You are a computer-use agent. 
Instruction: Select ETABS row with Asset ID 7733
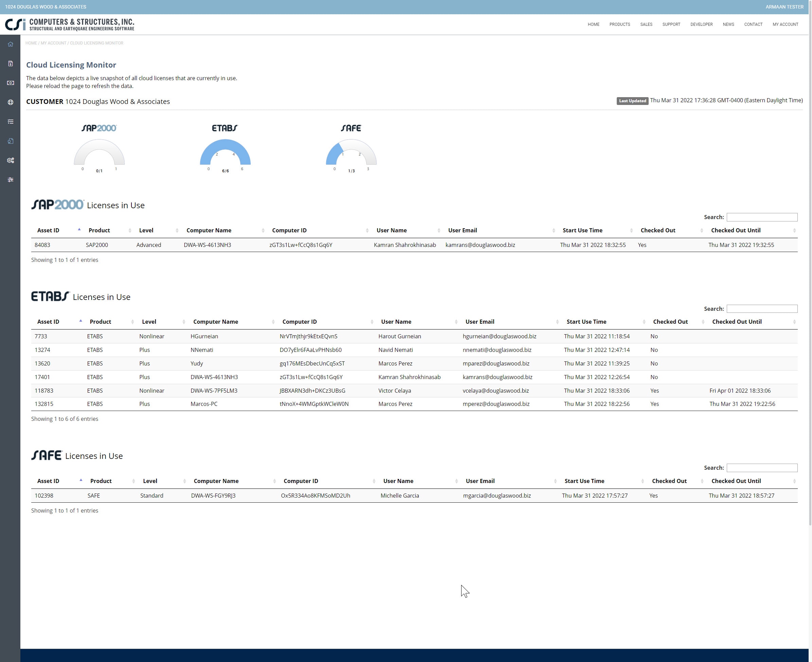tap(414, 336)
